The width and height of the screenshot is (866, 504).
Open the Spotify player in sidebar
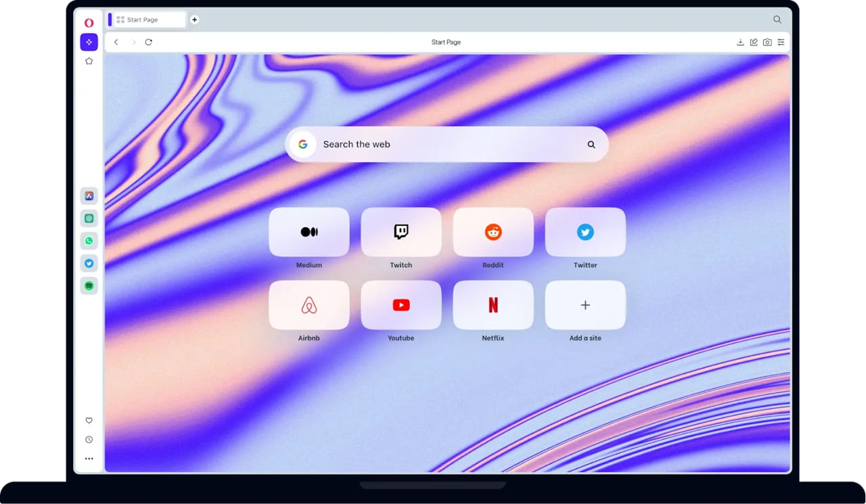89,285
